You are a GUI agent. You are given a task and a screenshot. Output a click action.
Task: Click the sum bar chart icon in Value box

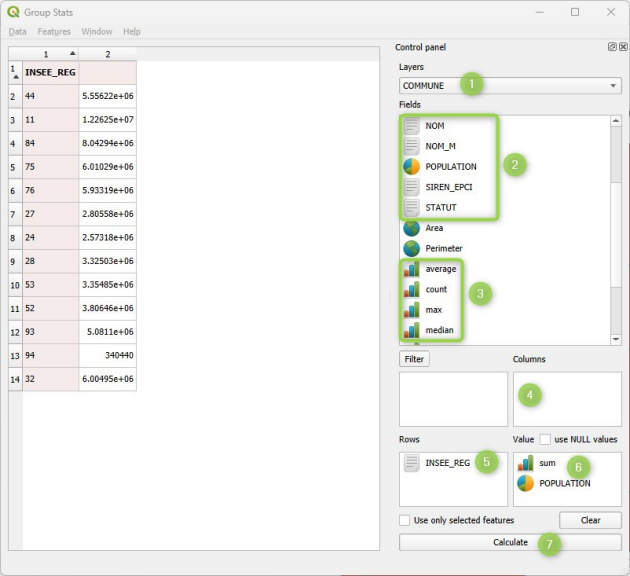point(525,463)
